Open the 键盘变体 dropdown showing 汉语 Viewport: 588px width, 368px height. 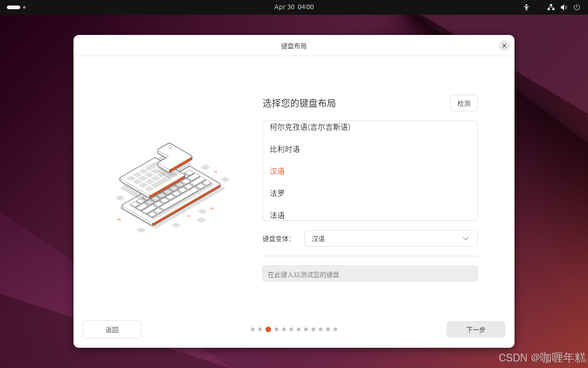click(391, 238)
